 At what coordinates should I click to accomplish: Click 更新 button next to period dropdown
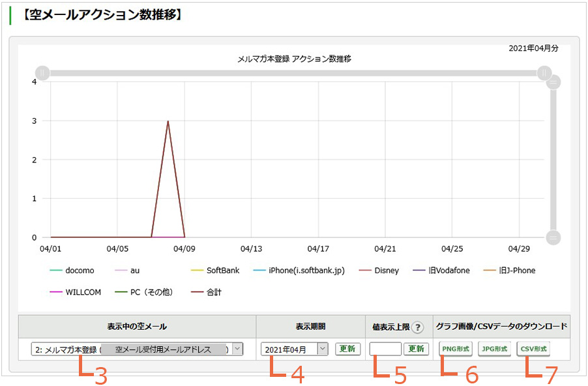(347, 349)
